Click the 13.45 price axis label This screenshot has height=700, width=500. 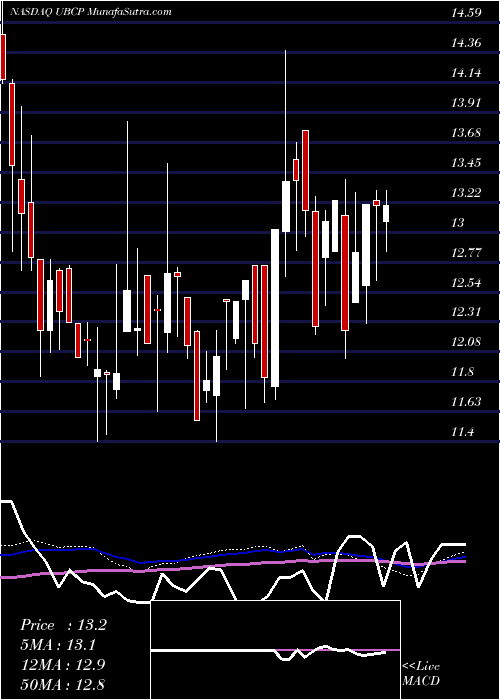point(466,162)
